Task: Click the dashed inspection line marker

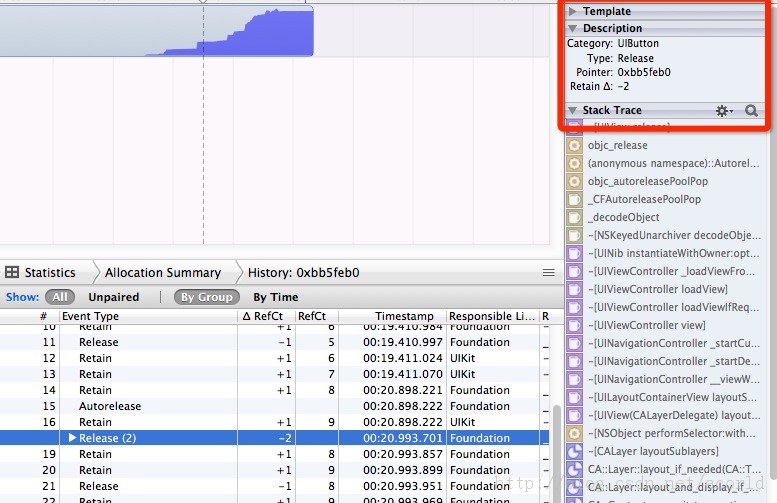Action: (x=203, y=124)
